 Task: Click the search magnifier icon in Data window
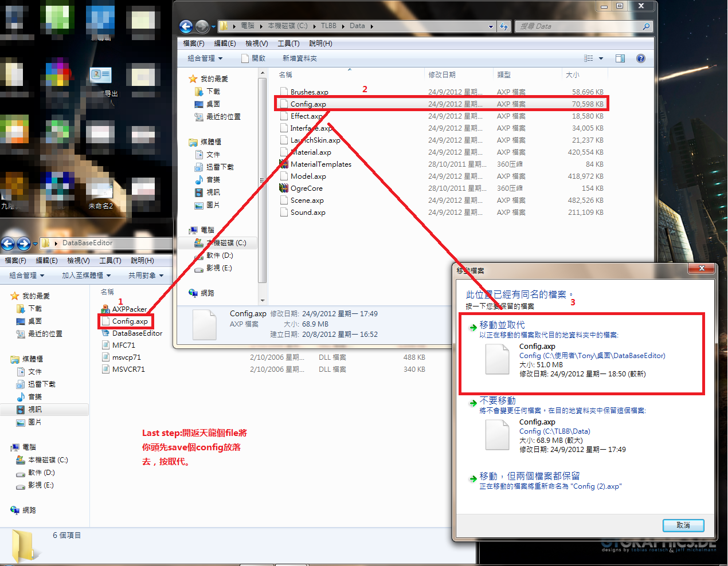[646, 26]
